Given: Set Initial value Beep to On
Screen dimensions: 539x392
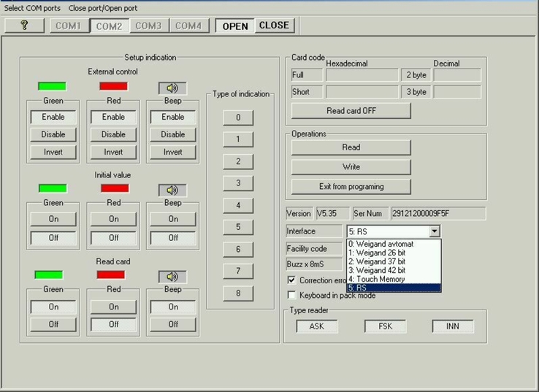Looking at the screenshot, I should [x=173, y=219].
